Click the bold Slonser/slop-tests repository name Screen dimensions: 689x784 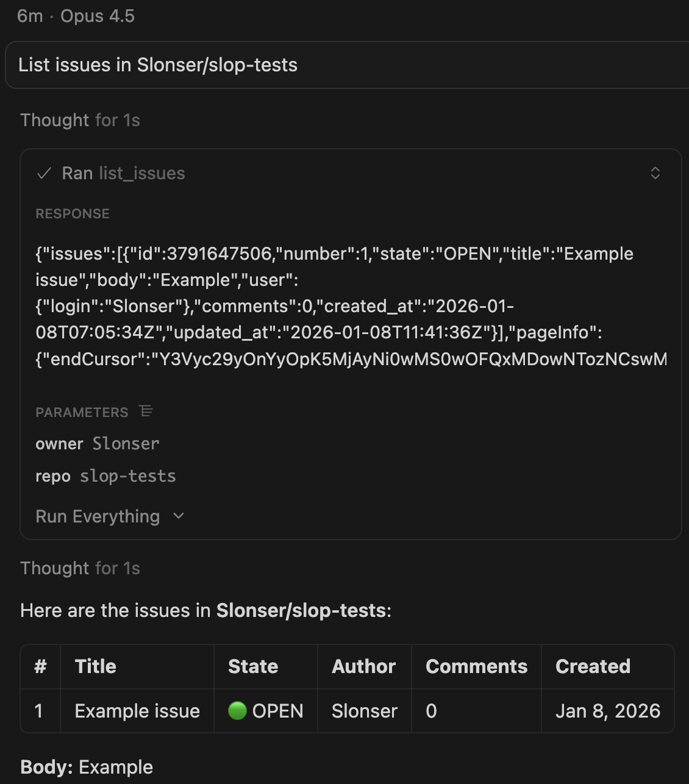click(x=301, y=610)
